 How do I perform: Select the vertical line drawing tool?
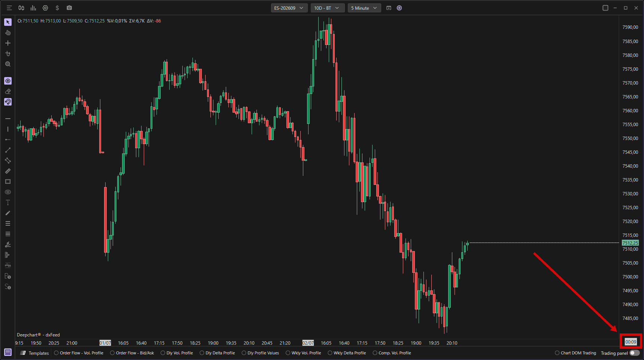(8, 129)
